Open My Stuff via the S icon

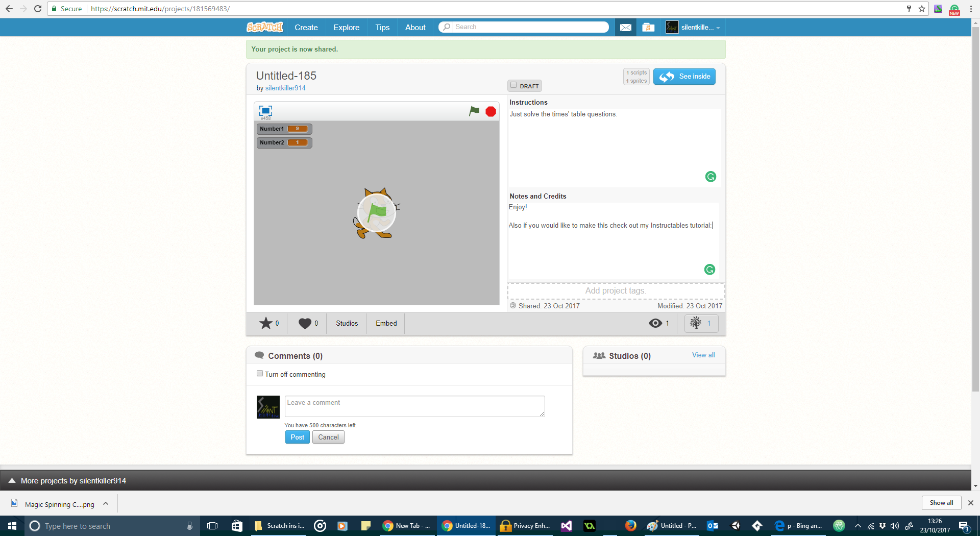tap(647, 27)
